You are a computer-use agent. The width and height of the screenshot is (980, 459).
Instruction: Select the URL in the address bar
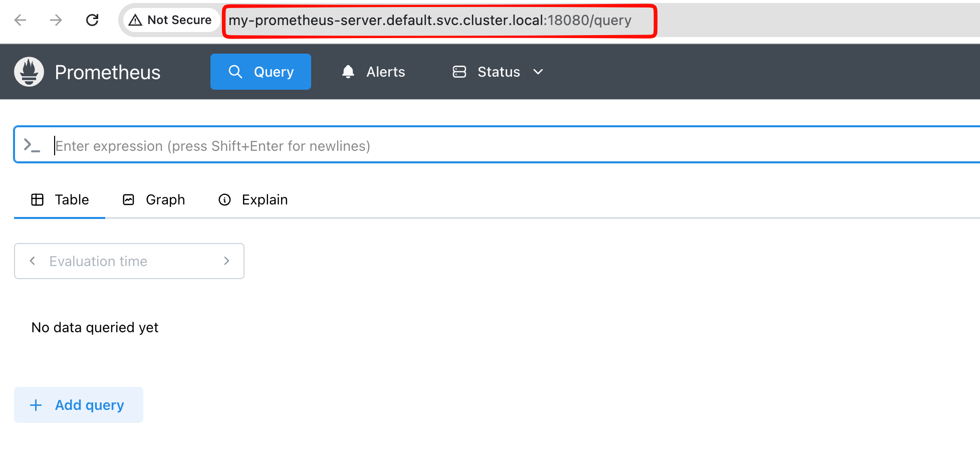430,21
